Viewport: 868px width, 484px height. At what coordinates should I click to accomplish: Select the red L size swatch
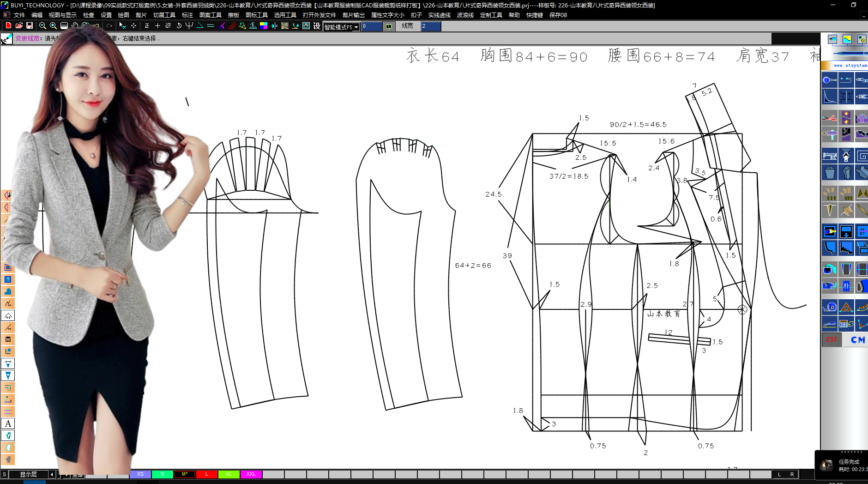point(206,474)
